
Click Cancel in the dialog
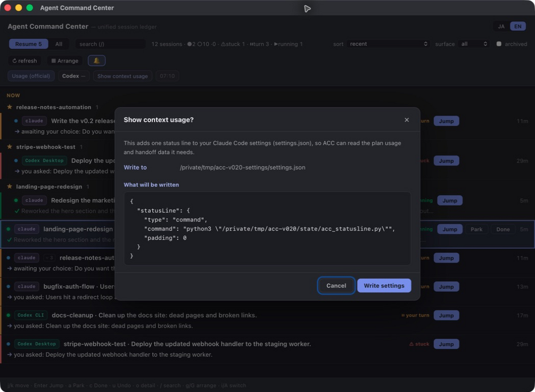click(x=336, y=285)
